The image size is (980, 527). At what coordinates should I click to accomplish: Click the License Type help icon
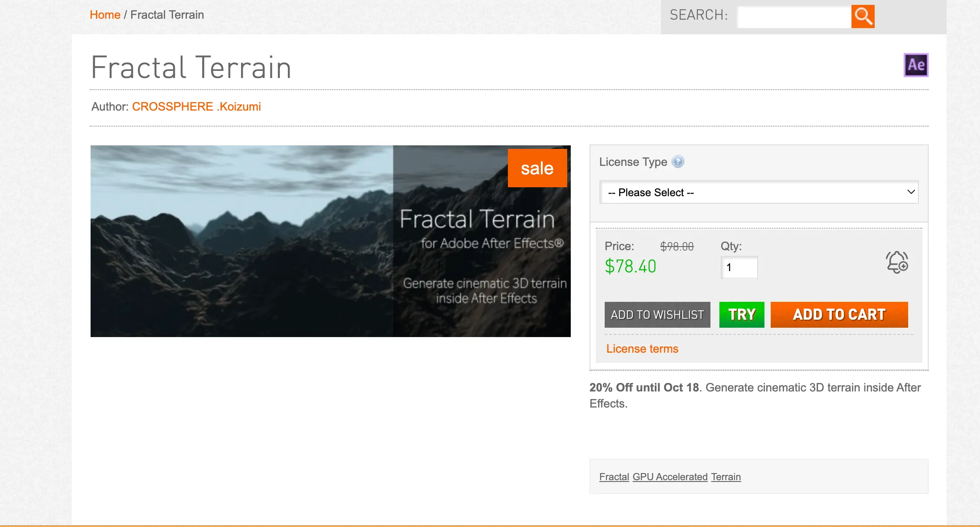tap(677, 161)
